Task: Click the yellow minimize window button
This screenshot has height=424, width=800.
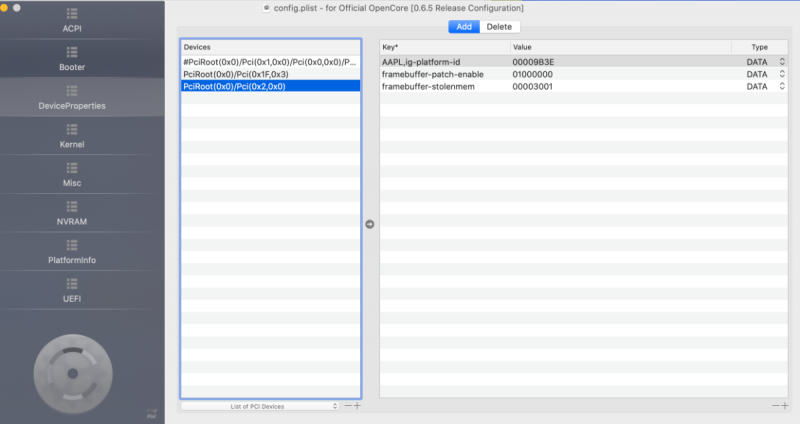Action: tap(4, 8)
